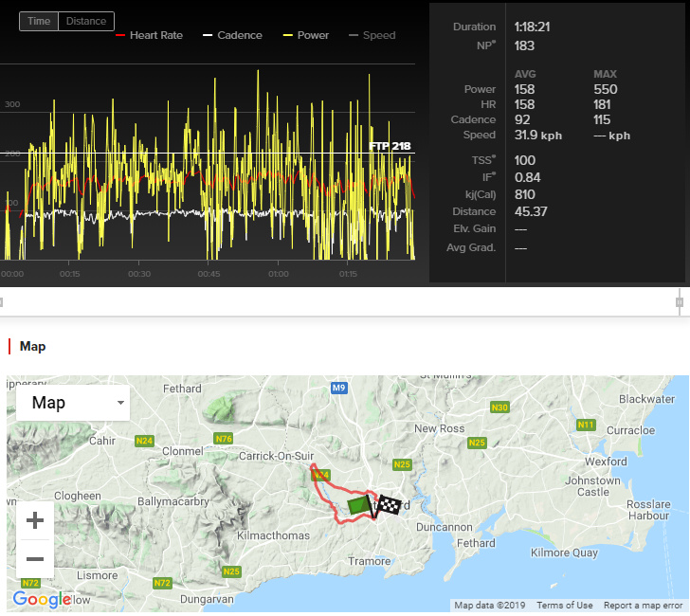Click the New Ross map label
Image resolution: width=690 pixels, height=616 pixels.
point(439,428)
